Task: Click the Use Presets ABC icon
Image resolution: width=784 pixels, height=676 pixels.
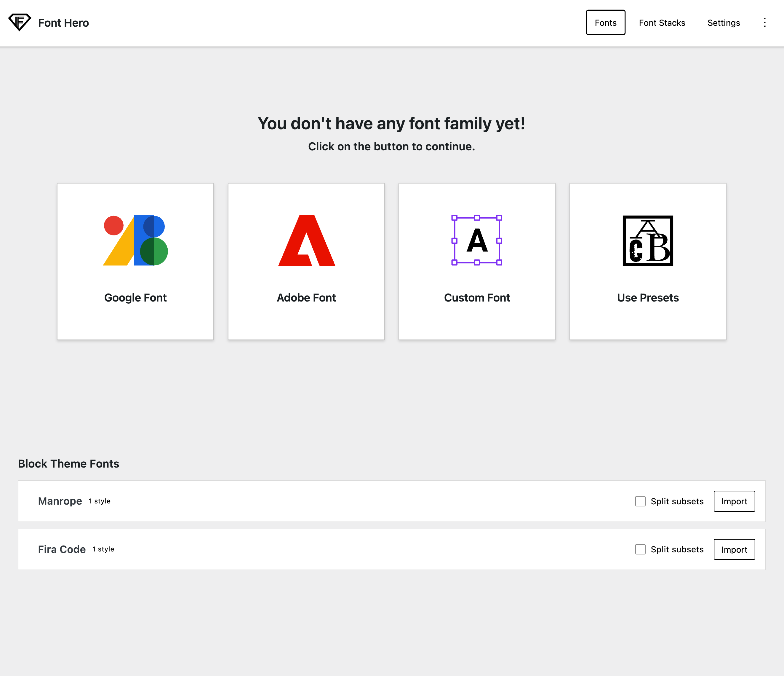Action: tap(648, 240)
